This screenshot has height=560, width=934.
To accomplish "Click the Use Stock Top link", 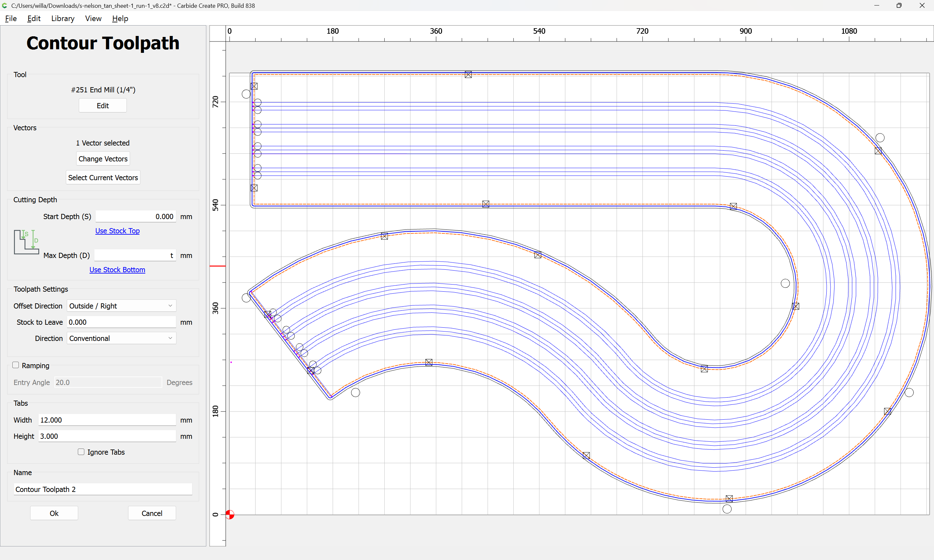I will tap(117, 230).
